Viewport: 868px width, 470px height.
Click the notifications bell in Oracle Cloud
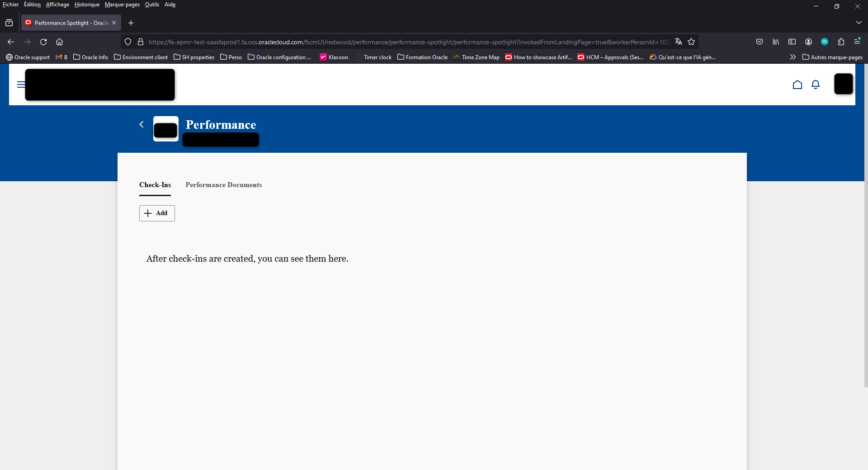coord(815,85)
